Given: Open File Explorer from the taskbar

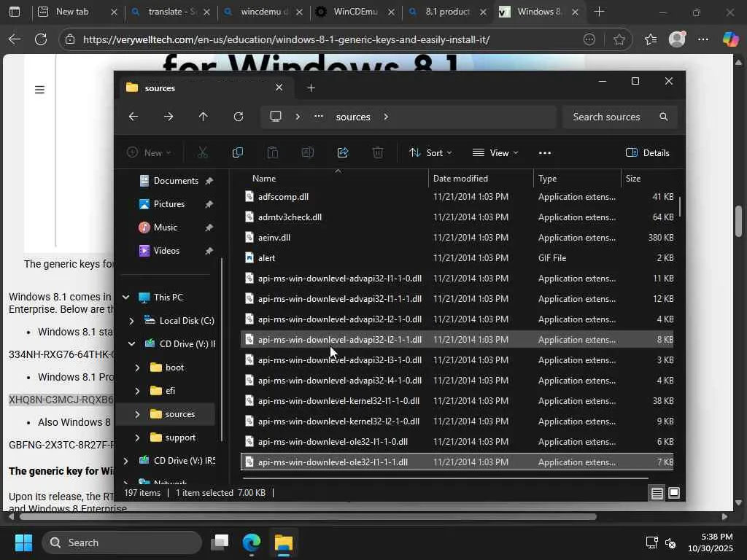Looking at the screenshot, I should [284, 542].
